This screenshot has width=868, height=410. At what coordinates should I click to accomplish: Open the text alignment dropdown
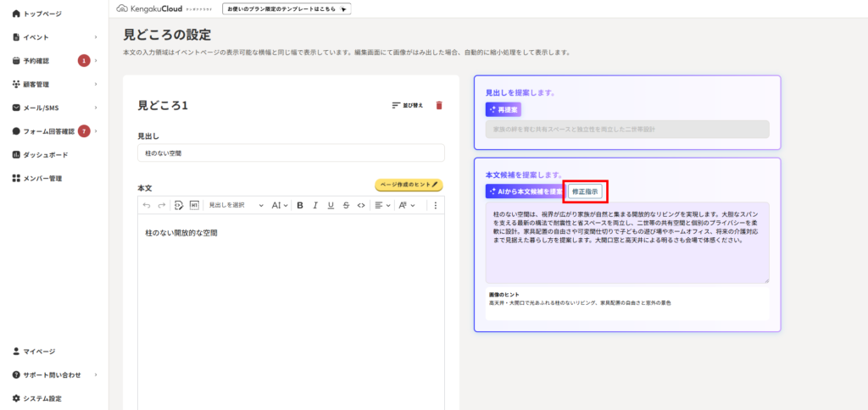coord(381,205)
